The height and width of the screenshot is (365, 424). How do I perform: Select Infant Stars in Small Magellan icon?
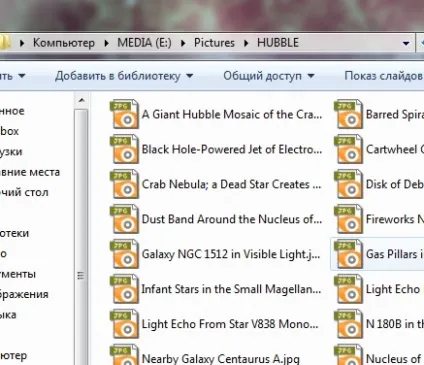coord(124,289)
